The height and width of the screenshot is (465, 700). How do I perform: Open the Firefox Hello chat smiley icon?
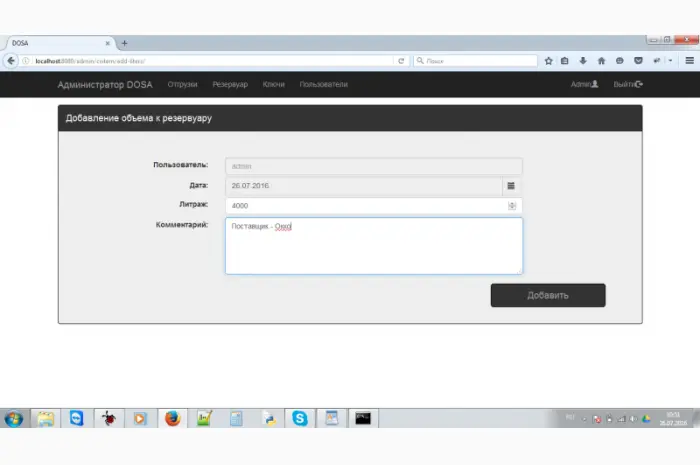point(620,61)
